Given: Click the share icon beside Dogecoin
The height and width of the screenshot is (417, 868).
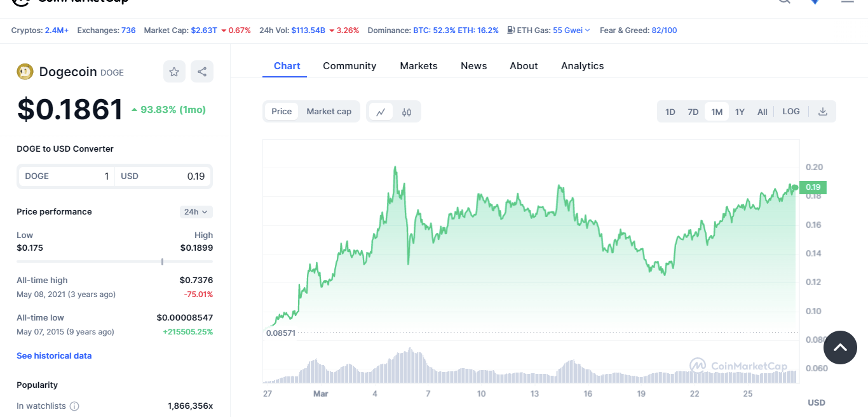Looking at the screenshot, I should pyautogui.click(x=202, y=72).
